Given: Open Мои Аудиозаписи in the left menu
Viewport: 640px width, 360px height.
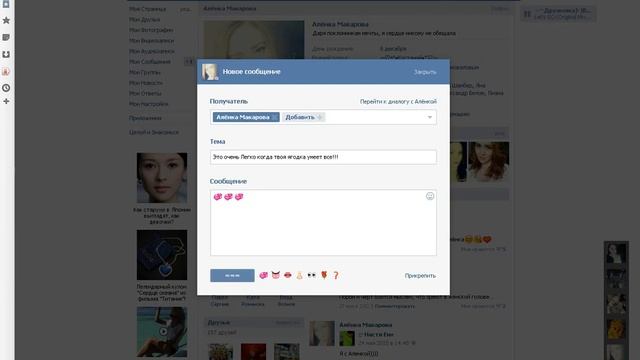Looking at the screenshot, I should (151, 51).
